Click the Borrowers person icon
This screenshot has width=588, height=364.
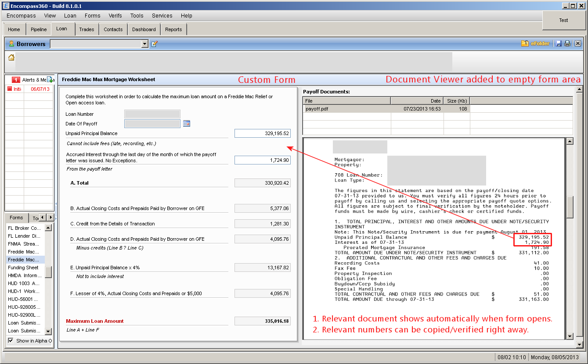pos(11,44)
